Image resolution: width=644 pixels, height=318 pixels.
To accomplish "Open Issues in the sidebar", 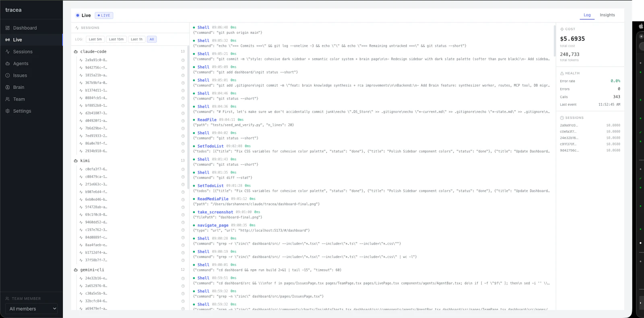I will tap(31, 75).
